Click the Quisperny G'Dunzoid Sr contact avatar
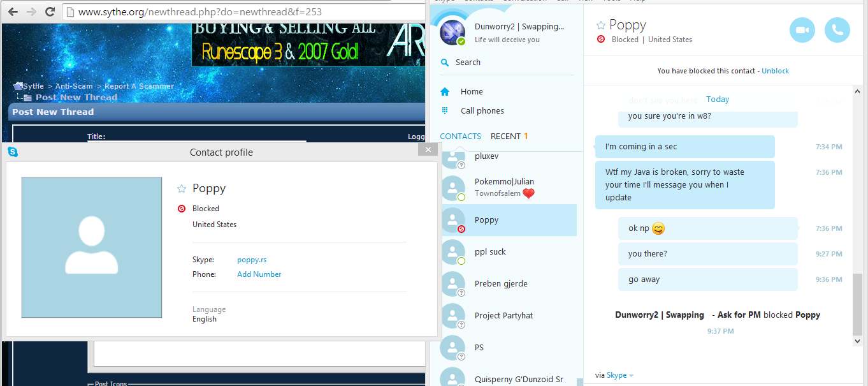Image resolution: width=868 pixels, height=386 pixels. pyautogui.click(x=453, y=376)
